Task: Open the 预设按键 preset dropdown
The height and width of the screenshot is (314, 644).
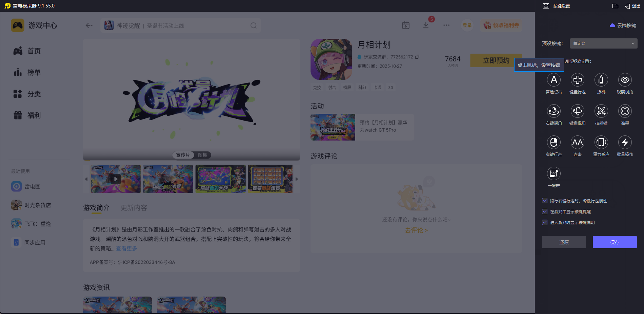Action: click(x=603, y=43)
